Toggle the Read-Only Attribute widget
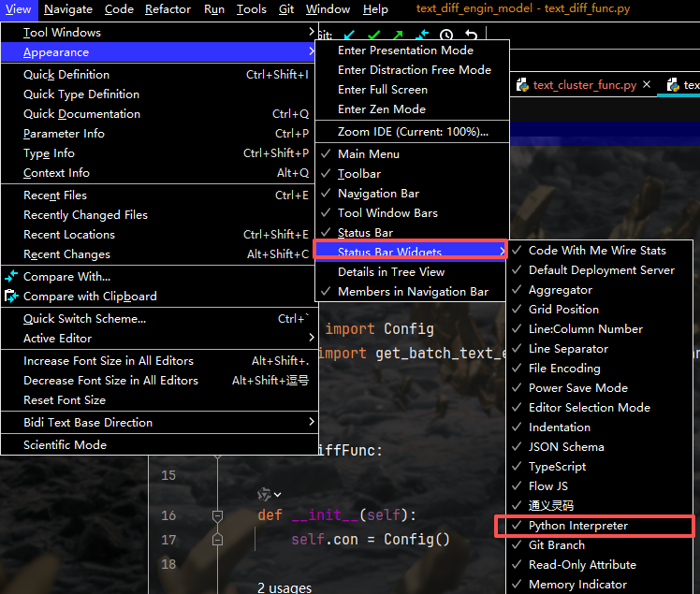This screenshot has width=700, height=594. [x=600, y=565]
